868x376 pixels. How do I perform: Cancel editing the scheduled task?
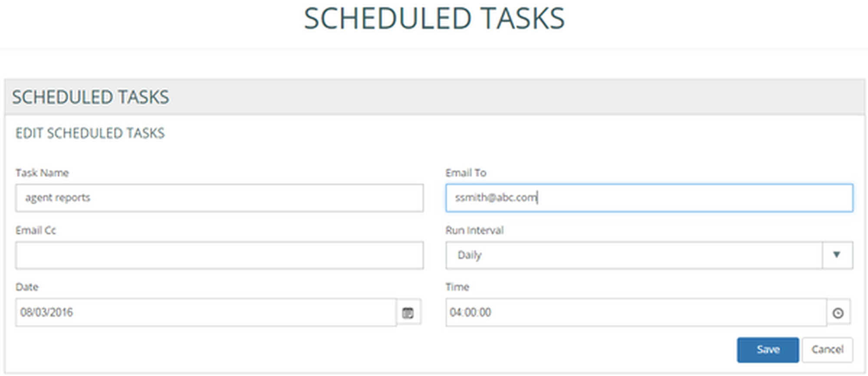[x=827, y=350]
